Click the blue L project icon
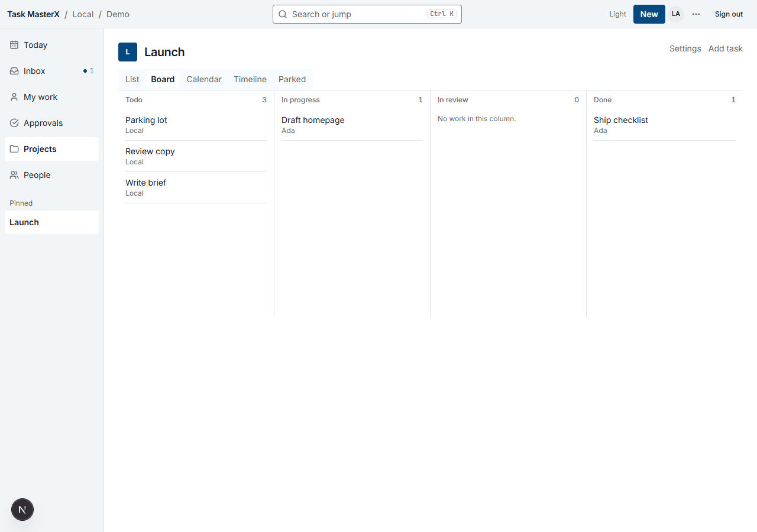This screenshot has height=532, width=757. [128, 52]
